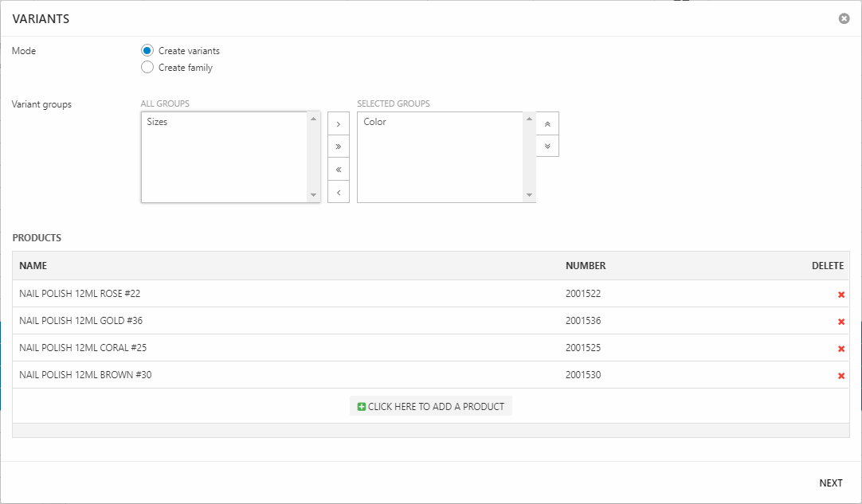
Task: Delete the CORAL #25 product row
Action: click(840, 349)
